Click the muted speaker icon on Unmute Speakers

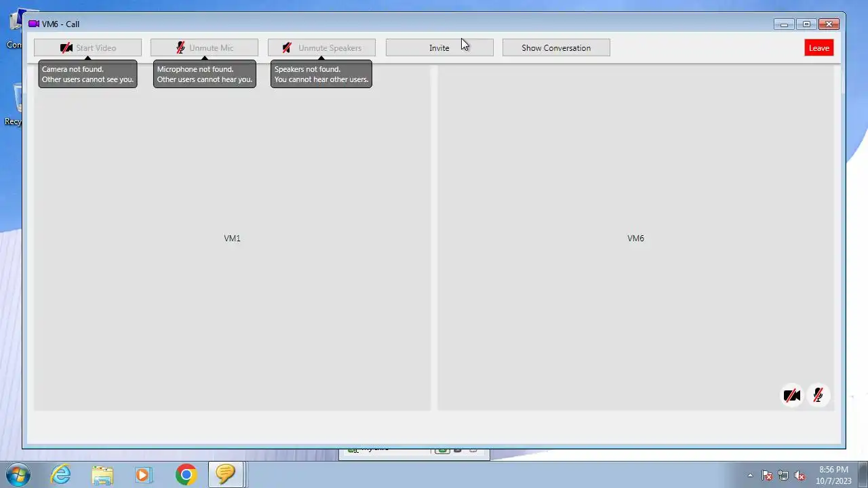tap(287, 48)
